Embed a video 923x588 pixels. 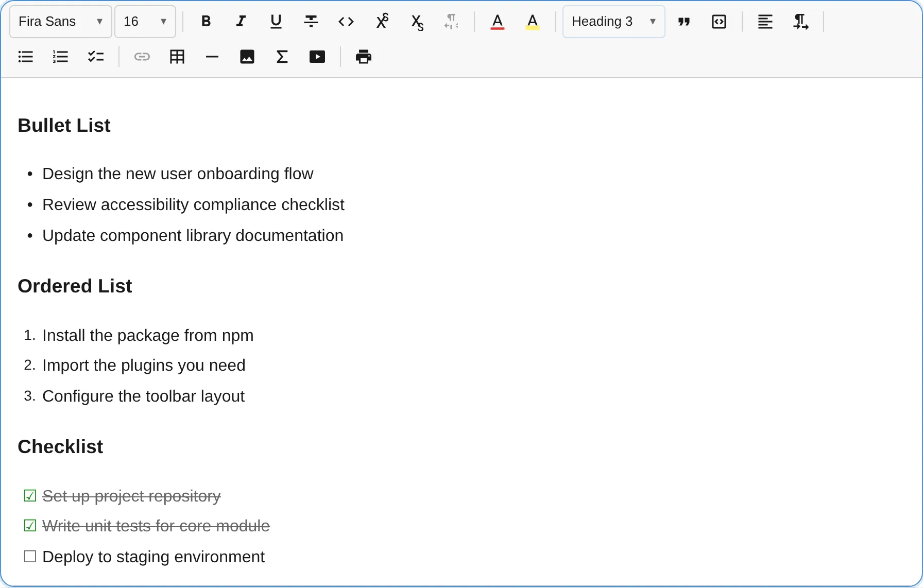(317, 57)
